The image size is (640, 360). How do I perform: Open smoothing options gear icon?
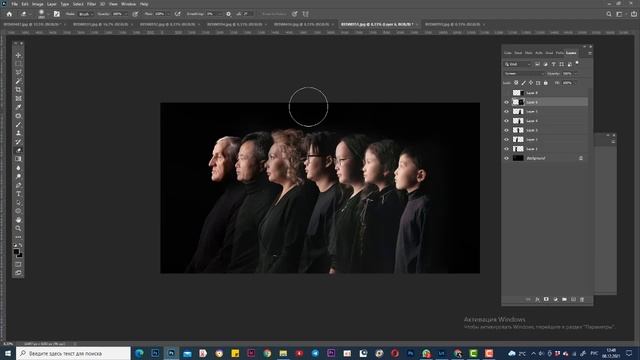(x=229, y=14)
